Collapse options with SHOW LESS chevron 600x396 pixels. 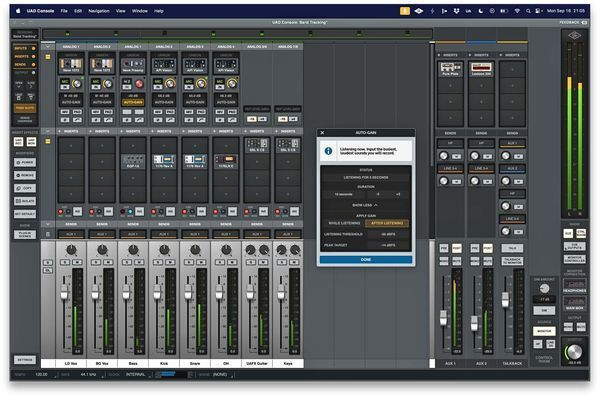[366, 205]
